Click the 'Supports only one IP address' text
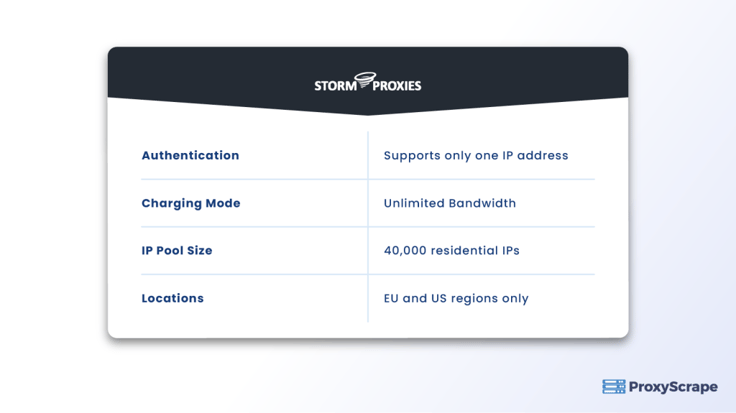Screen dimensions: 736x413 [476, 156]
